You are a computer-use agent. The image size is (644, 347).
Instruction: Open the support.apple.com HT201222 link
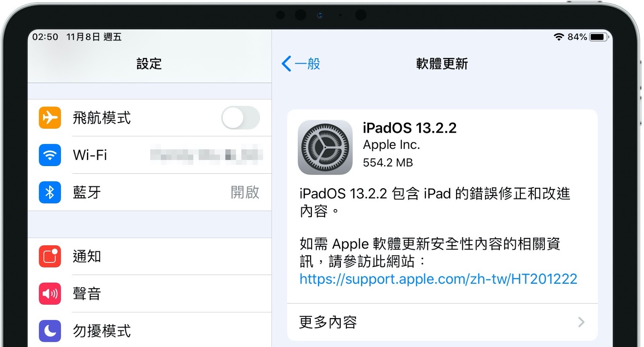pos(438,279)
